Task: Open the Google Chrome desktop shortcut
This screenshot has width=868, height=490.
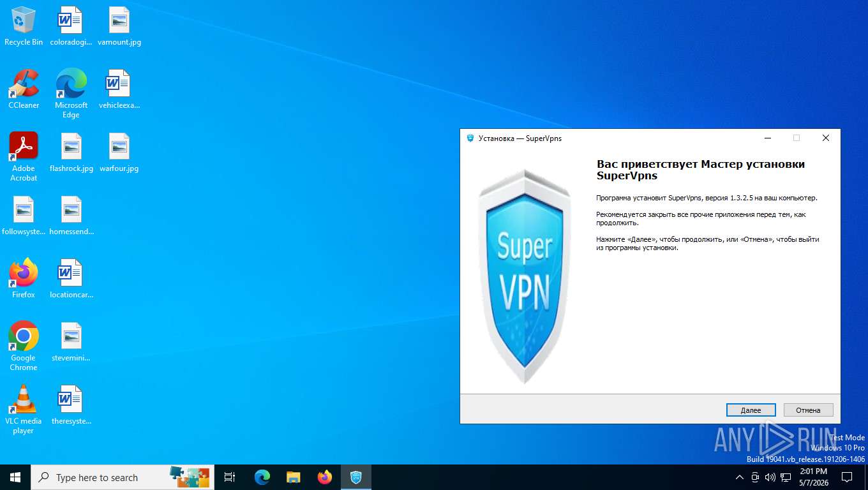Action: [x=24, y=346]
